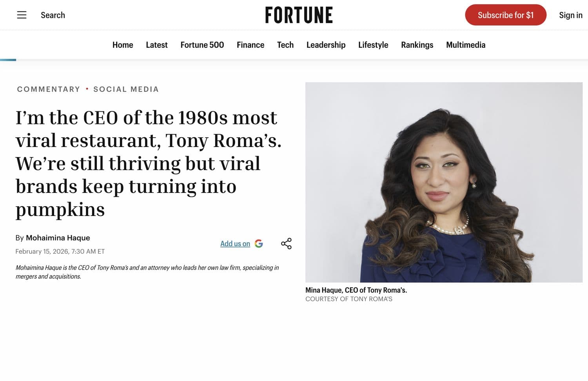This screenshot has height=381, width=588.
Task: Click the share icon
Action: point(286,243)
